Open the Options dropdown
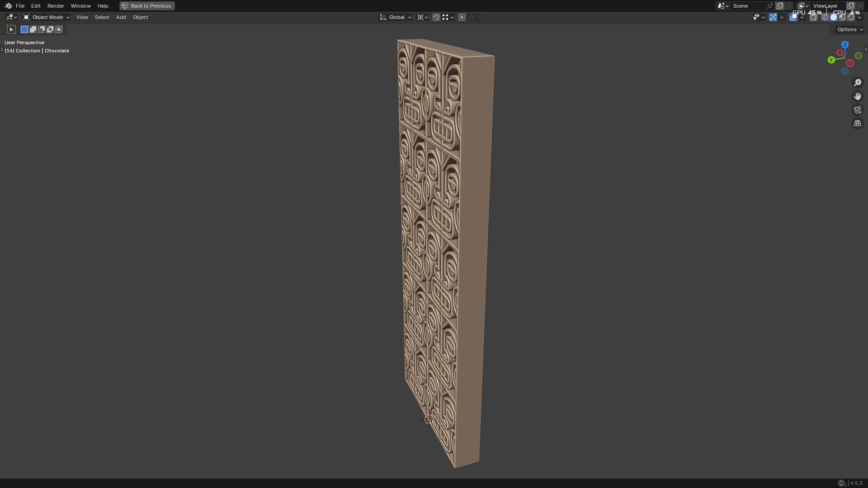This screenshot has height=488, width=868. 849,29
